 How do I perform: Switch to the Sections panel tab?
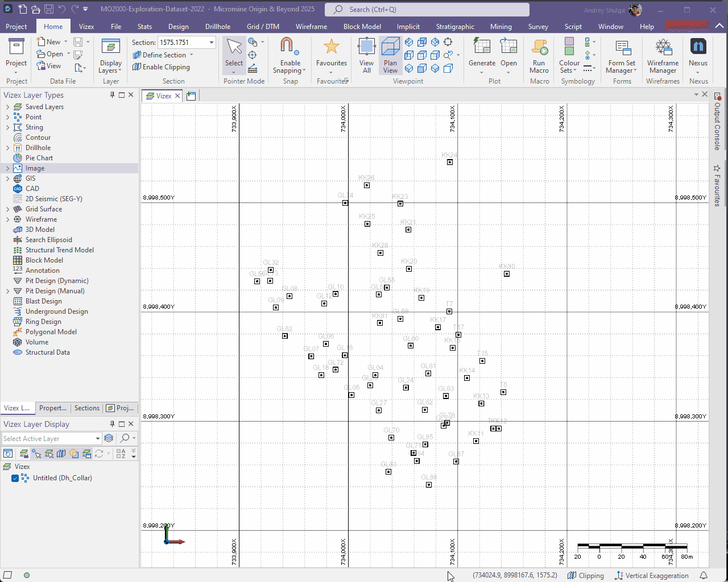[x=86, y=408]
